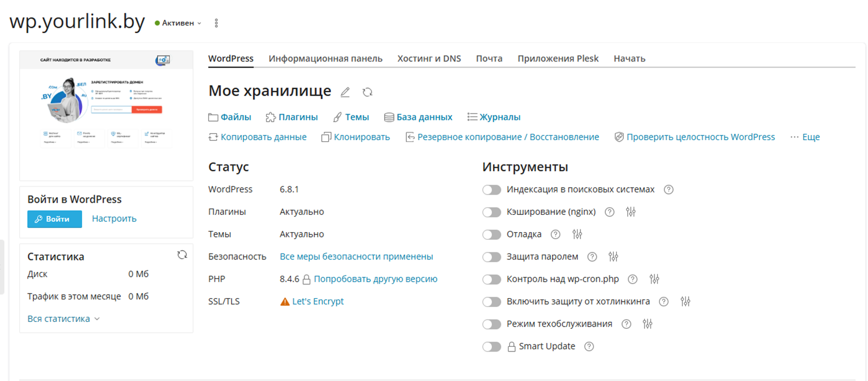Click the База данных database icon
Image resolution: width=868 pixels, height=381 pixels.
tap(389, 118)
